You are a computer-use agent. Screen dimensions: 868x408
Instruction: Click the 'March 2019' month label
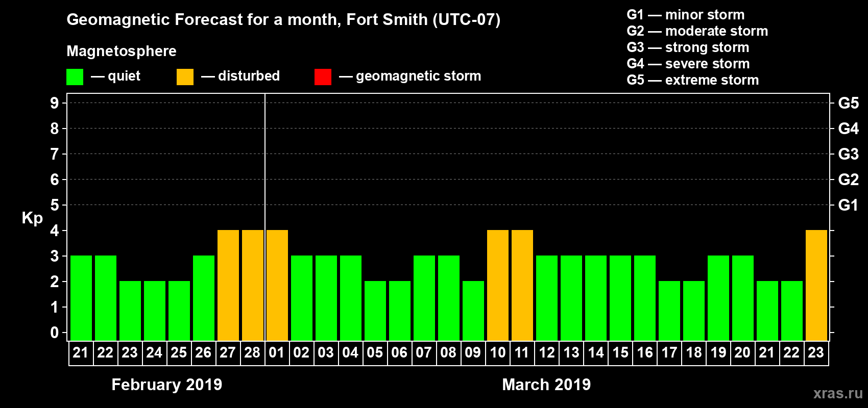click(546, 385)
